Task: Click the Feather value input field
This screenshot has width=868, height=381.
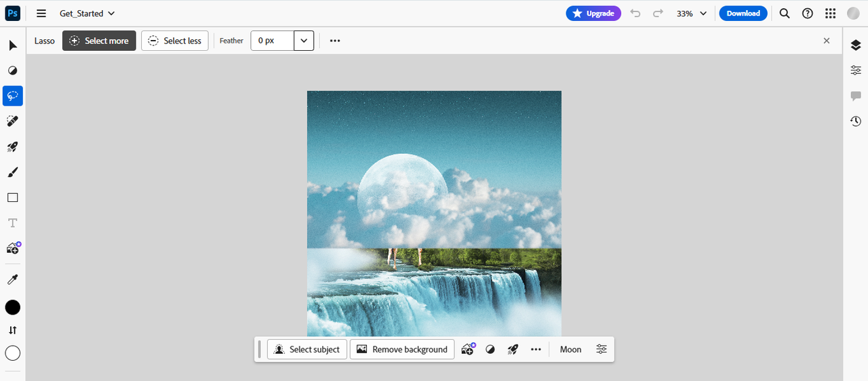Action: [273, 41]
